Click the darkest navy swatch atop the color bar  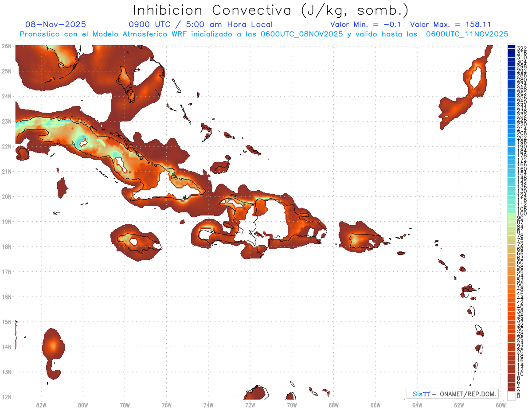(x=511, y=47)
